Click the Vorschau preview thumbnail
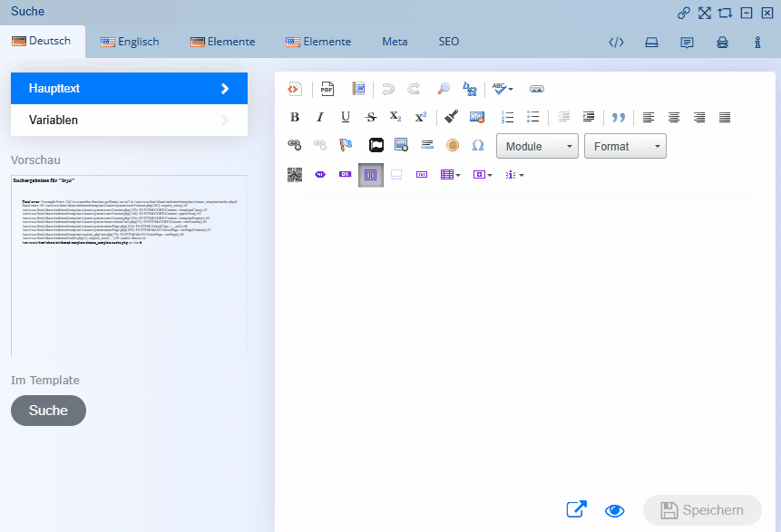This screenshot has height=532, width=781. (129, 265)
